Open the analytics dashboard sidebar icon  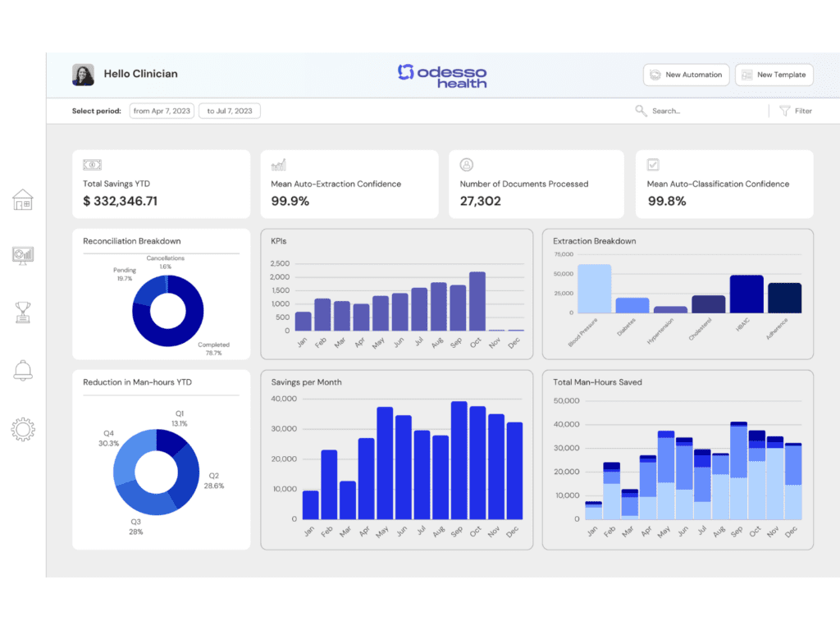(22, 256)
